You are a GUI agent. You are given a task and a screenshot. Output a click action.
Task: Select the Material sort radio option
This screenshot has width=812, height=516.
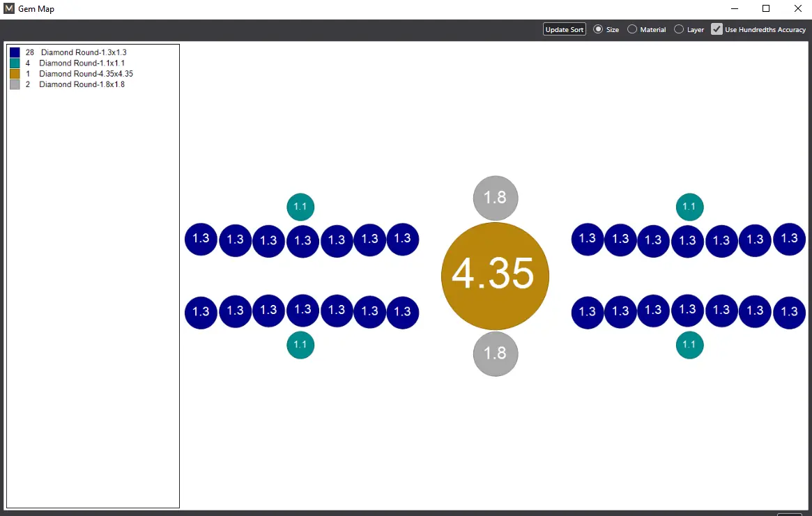[632, 29]
